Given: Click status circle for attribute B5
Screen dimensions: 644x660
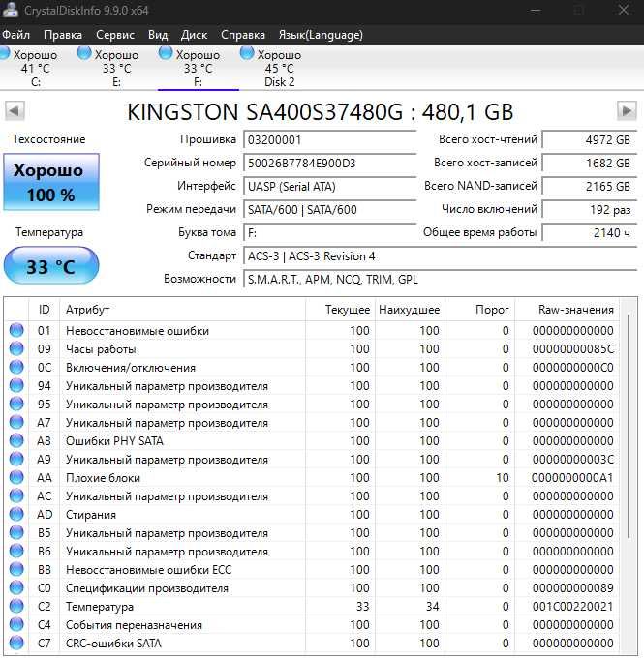Looking at the screenshot, I should tap(16, 533).
